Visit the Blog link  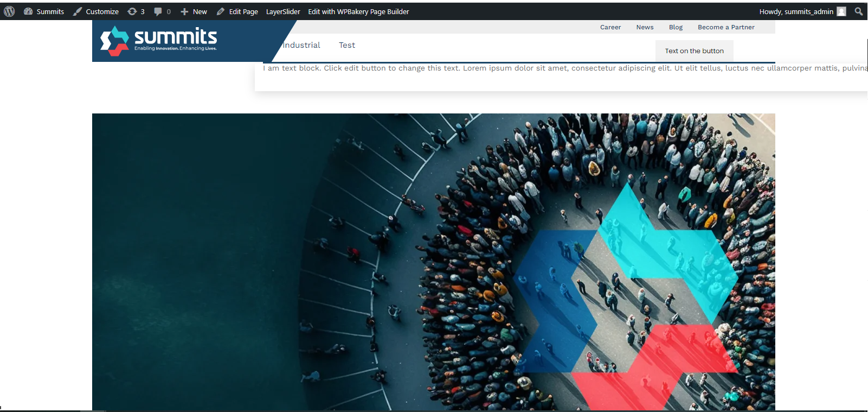coord(676,27)
